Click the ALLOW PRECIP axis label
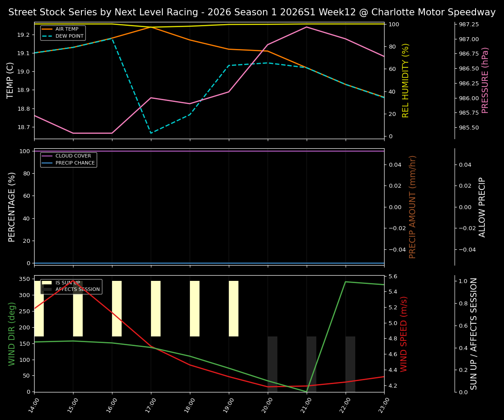Image resolution: width=504 pixels, height=420 pixels. (x=483, y=207)
